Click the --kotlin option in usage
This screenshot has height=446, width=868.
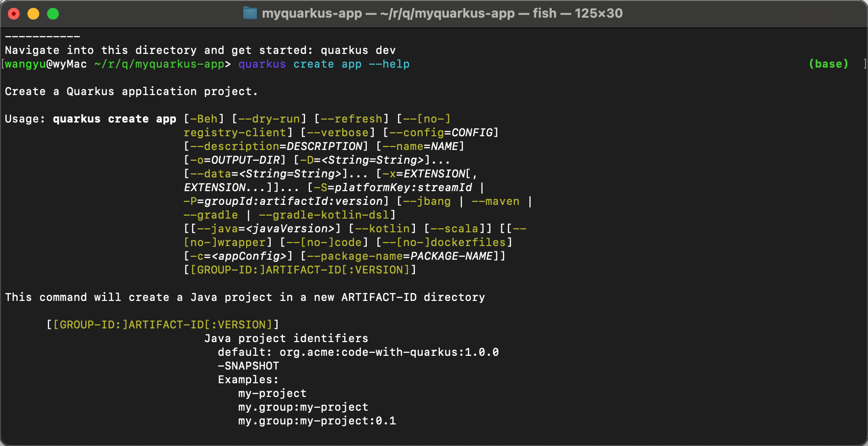[383, 229]
